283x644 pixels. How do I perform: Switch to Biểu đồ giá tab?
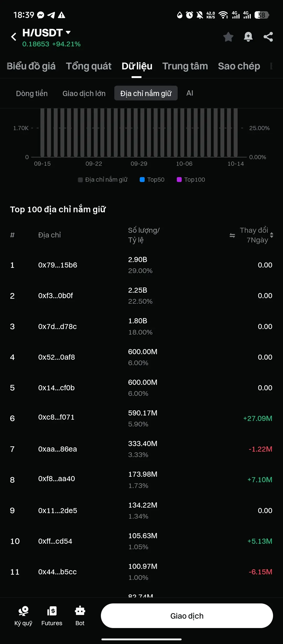(31, 66)
